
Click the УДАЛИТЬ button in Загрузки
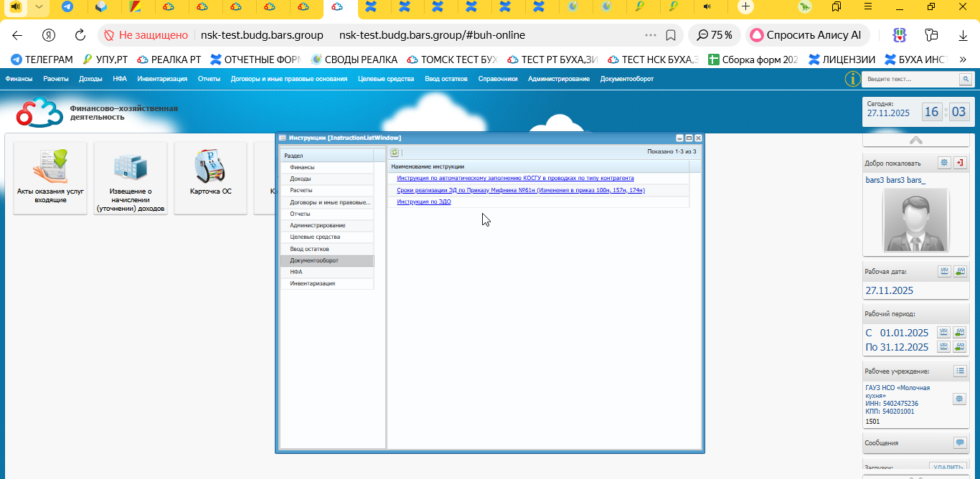[946, 467]
